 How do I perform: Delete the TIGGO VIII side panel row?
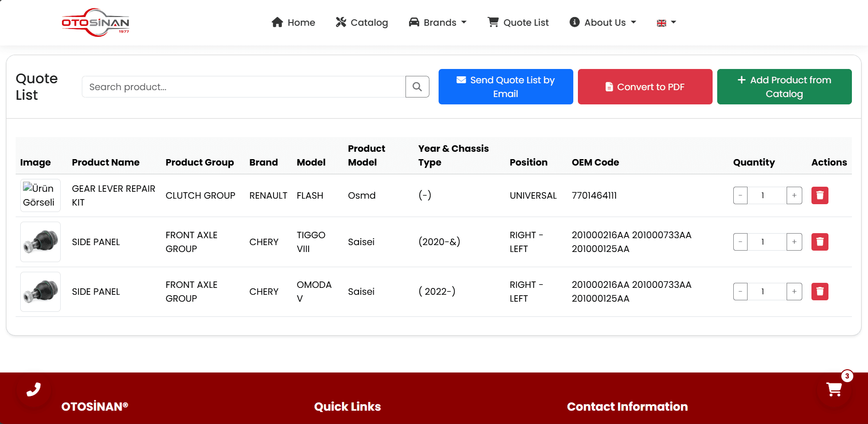tap(820, 242)
